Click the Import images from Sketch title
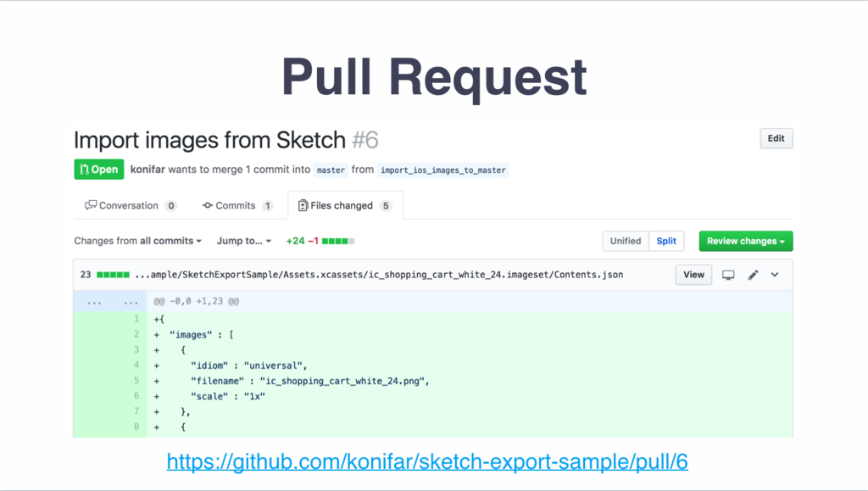The height and width of the screenshot is (491, 868). [x=210, y=140]
